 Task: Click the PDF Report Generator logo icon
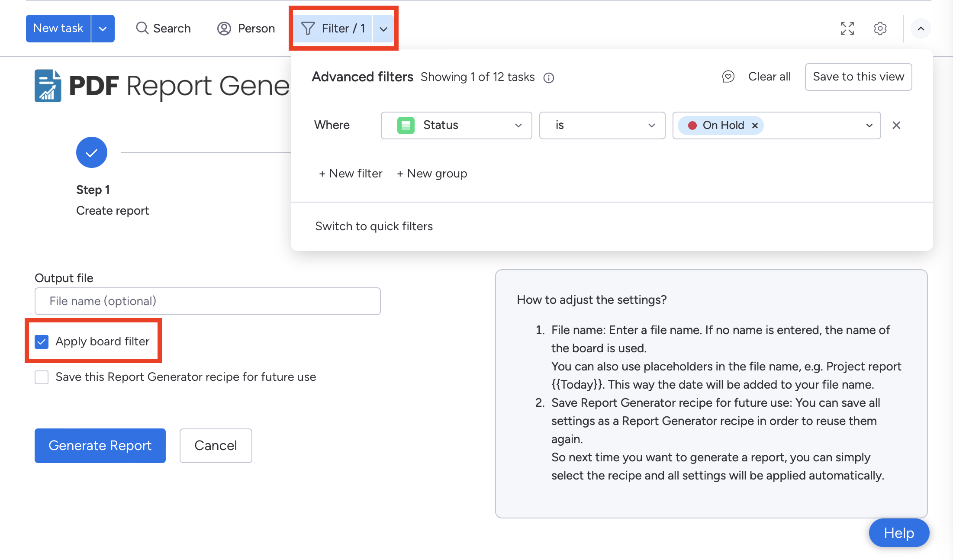[48, 86]
